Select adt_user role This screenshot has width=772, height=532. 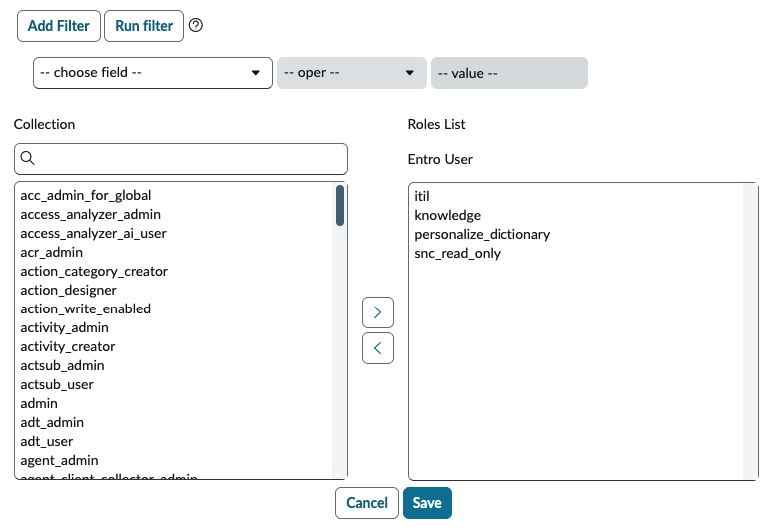point(47,441)
